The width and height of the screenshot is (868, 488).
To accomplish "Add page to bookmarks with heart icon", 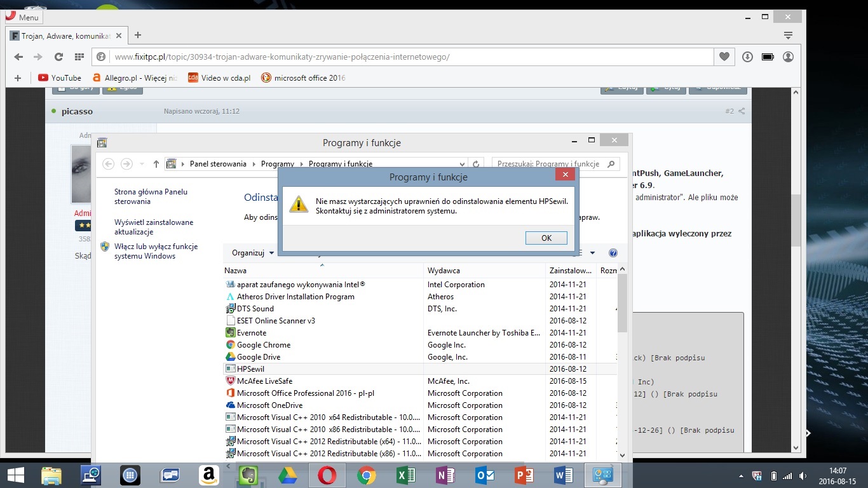I will [724, 57].
